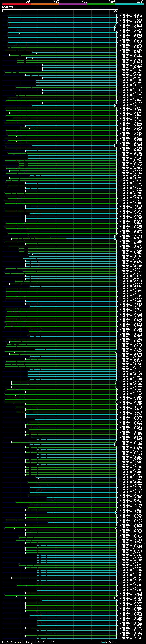Follow the UniRef100_Q41426 link
Screen dimensions: 146x644
click(x=131, y=314)
